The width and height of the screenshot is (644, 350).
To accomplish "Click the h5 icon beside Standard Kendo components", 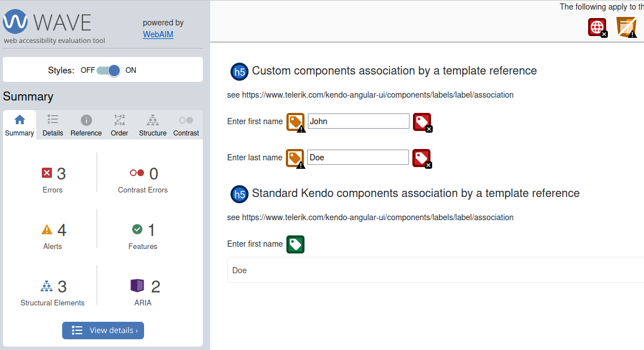I will 240,194.
